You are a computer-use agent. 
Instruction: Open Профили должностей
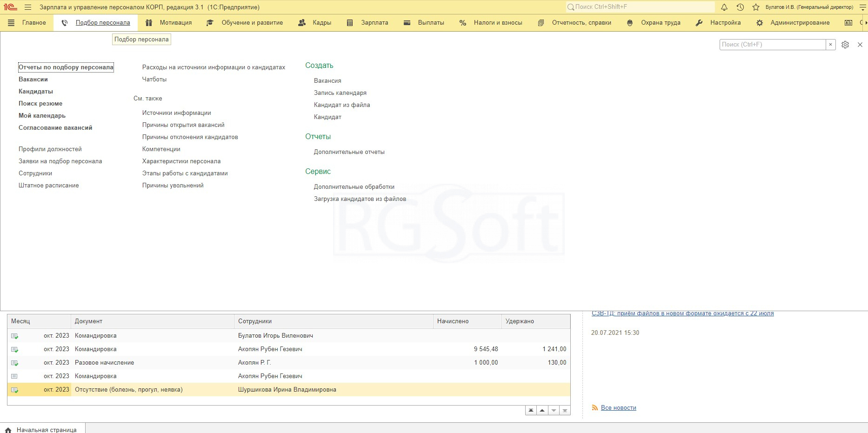pyautogui.click(x=50, y=149)
